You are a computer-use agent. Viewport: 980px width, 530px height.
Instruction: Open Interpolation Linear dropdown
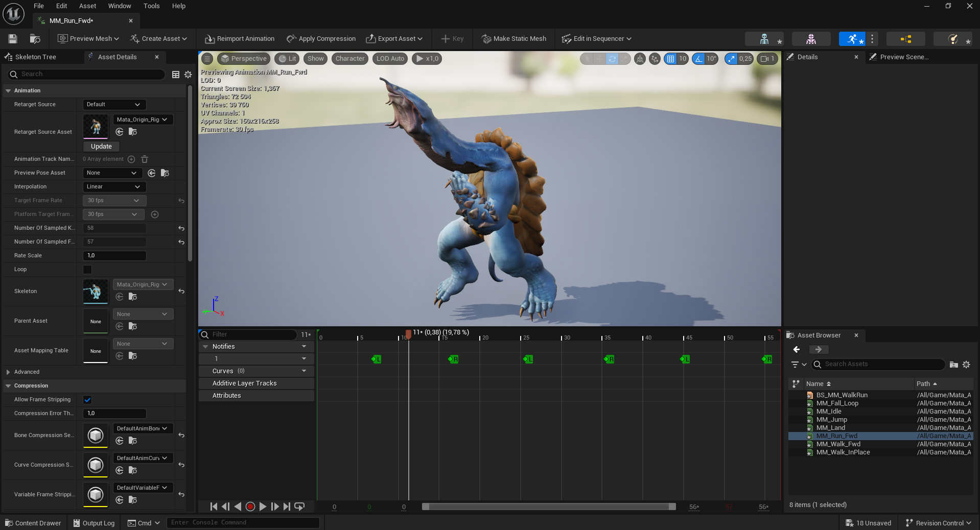point(114,187)
